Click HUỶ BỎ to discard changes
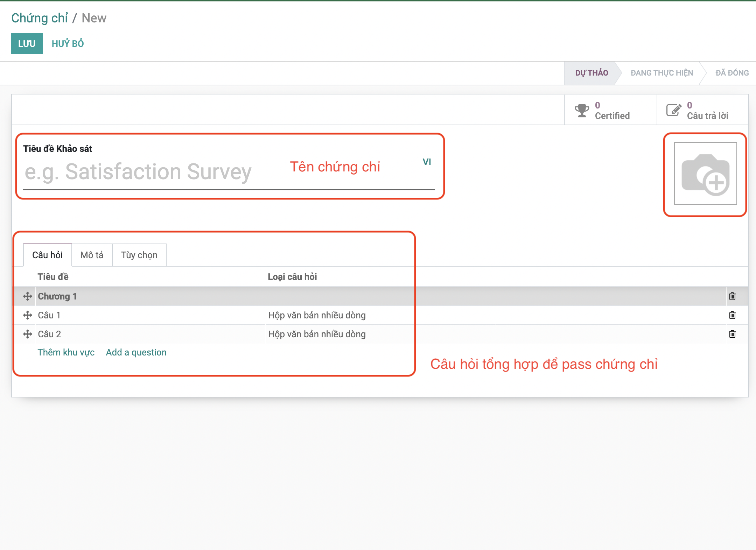 click(68, 44)
